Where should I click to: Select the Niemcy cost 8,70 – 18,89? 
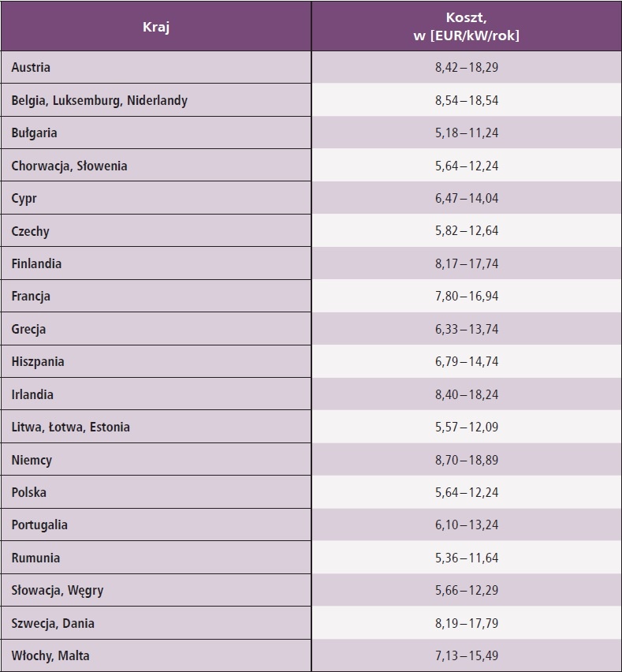click(x=467, y=460)
